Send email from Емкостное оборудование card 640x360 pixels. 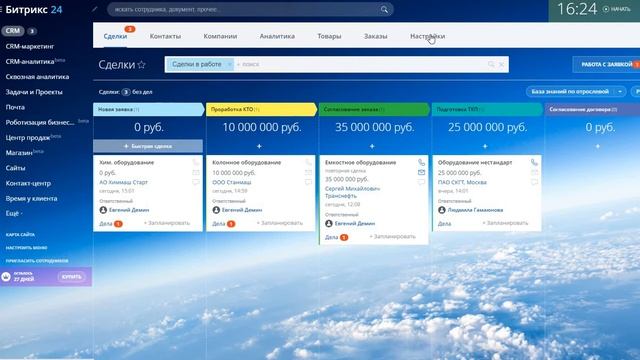(x=421, y=173)
